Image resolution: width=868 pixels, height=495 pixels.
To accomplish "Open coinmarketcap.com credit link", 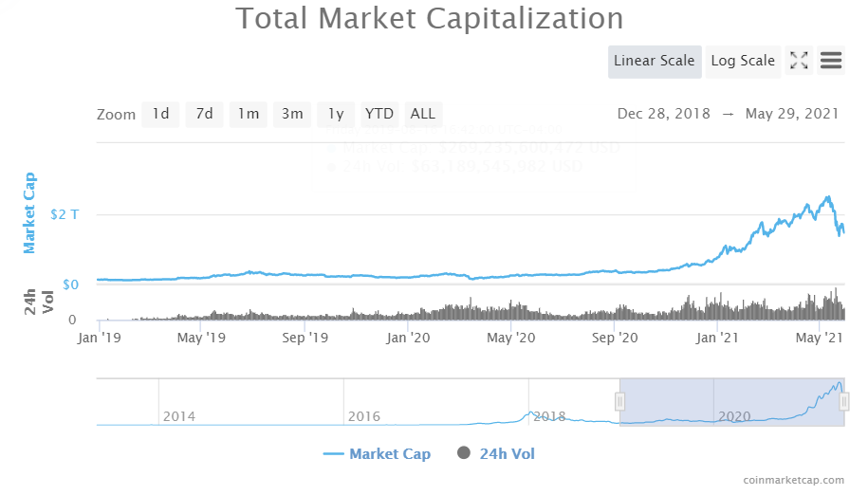I will click(x=793, y=482).
